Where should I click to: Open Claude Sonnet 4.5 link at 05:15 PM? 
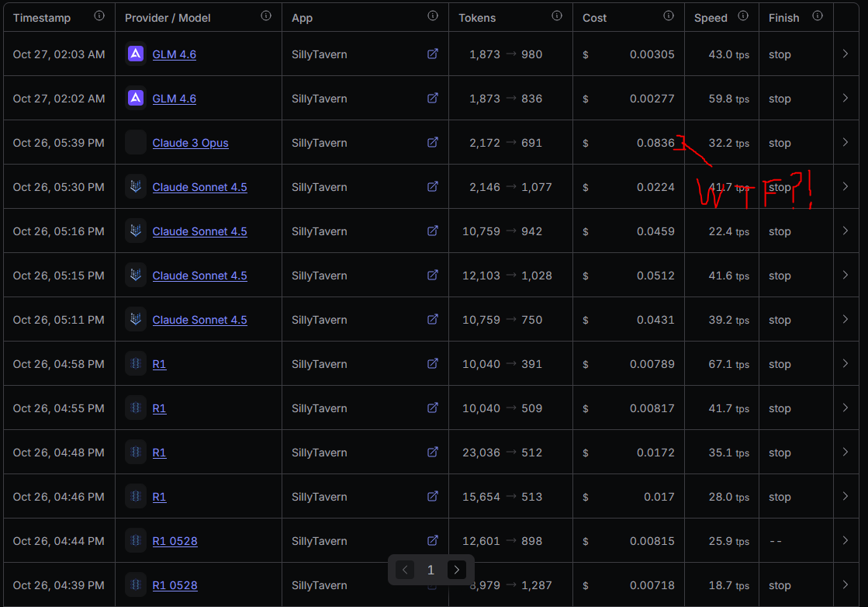coord(200,276)
